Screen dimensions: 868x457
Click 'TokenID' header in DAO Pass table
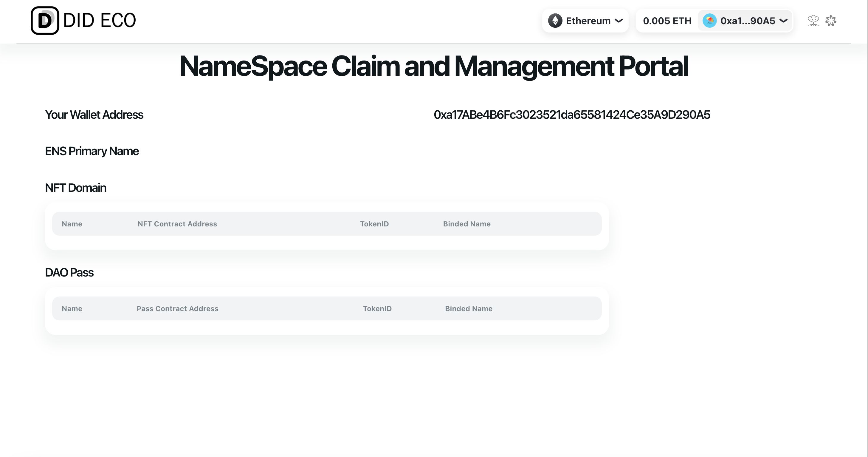[377, 309]
